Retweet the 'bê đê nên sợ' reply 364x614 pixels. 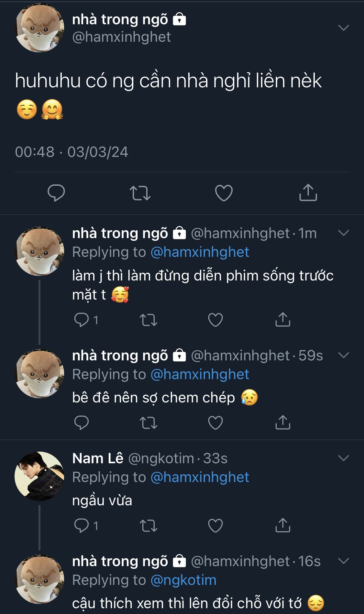[149, 422]
